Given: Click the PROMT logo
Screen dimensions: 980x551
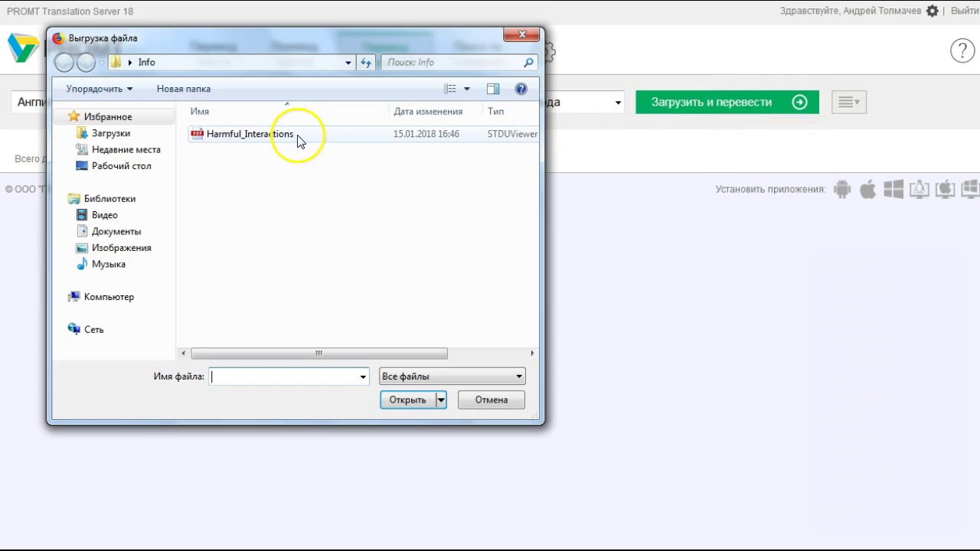Looking at the screenshot, I should click(23, 47).
